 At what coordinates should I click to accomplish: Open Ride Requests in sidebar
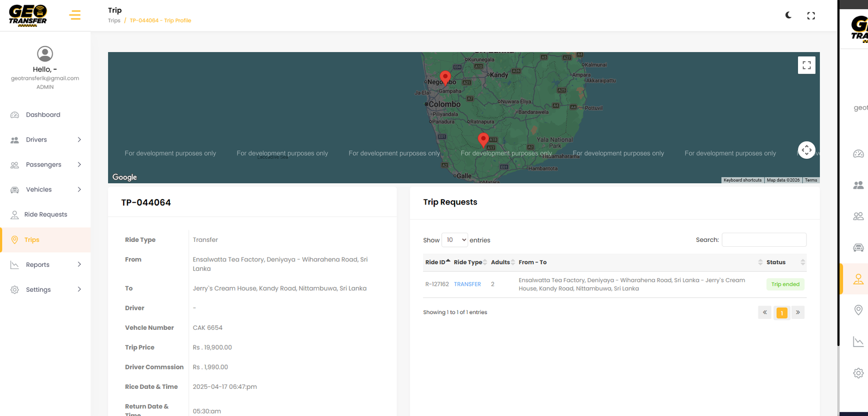point(46,215)
